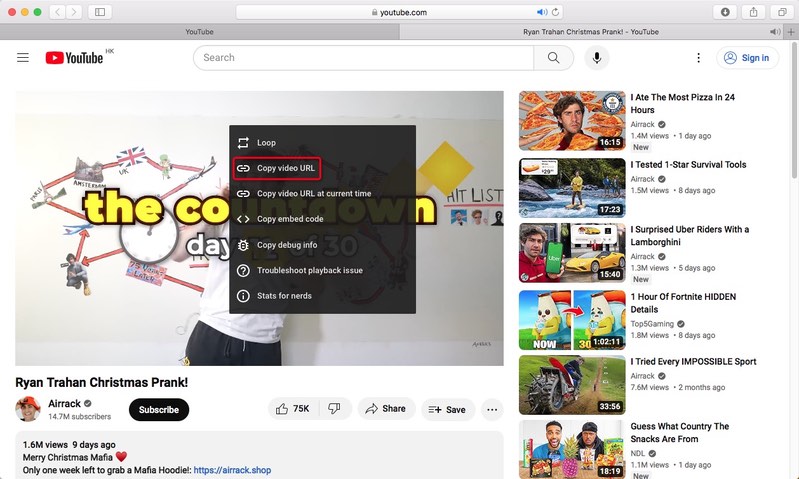Open I Tested 1-Star Survival Tools title
The height and width of the screenshot is (479, 799).
click(x=688, y=165)
